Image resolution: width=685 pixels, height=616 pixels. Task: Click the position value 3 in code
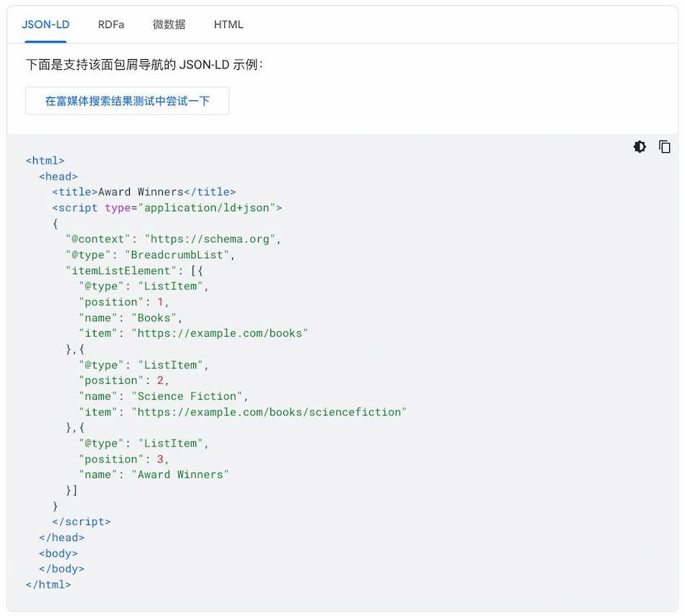pos(161,459)
